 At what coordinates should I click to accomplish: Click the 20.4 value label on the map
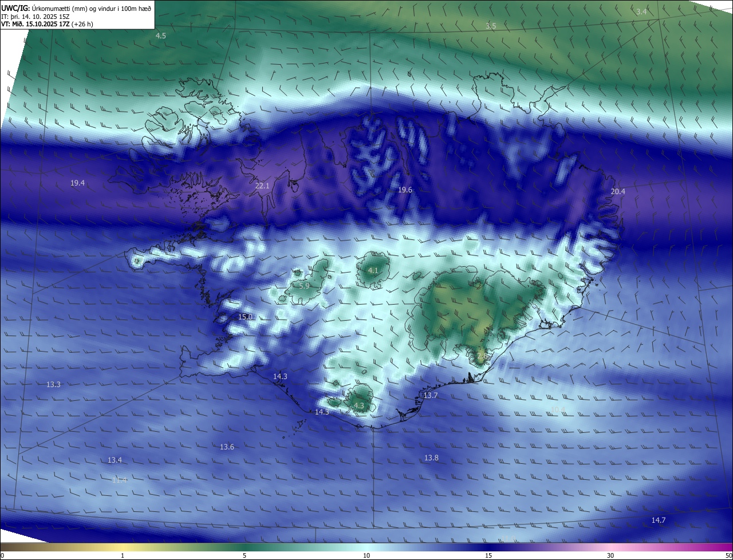(x=618, y=192)
